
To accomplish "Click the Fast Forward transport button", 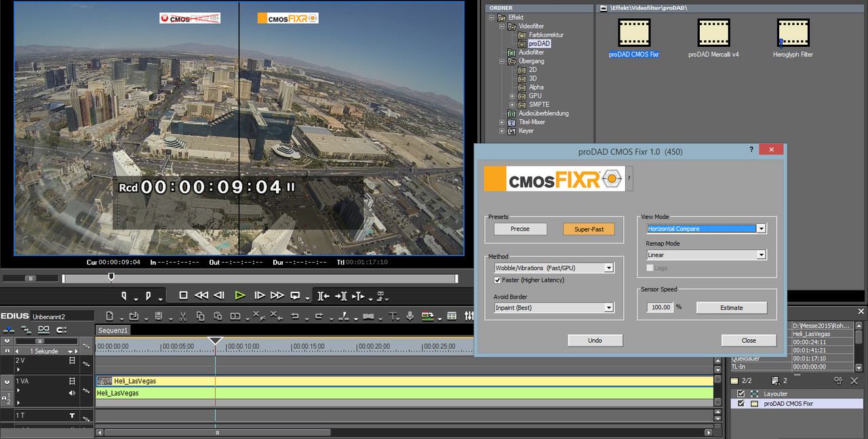I will (277, 296).
